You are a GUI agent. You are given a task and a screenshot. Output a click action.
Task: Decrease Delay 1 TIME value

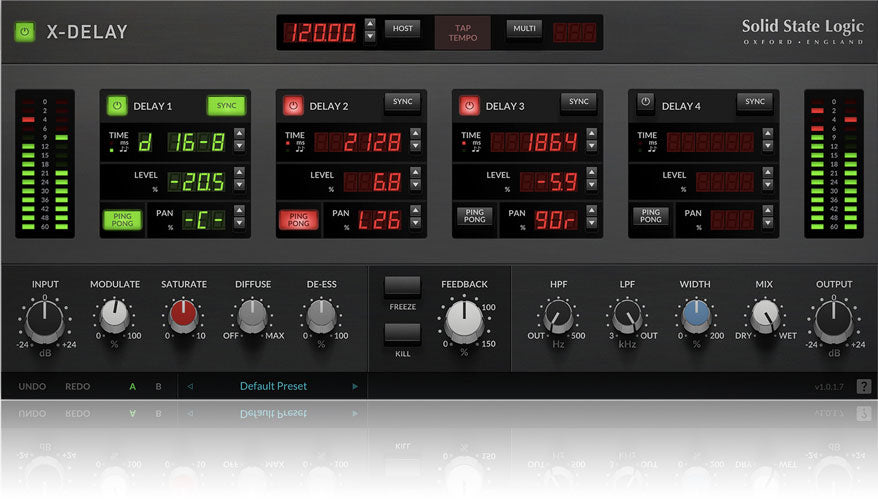click(239, 146)
